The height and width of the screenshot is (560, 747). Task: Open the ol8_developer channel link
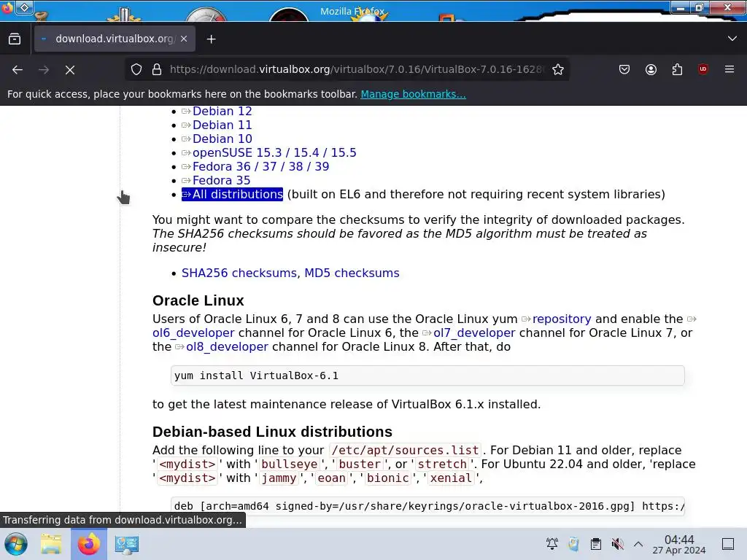coord(228,346)
